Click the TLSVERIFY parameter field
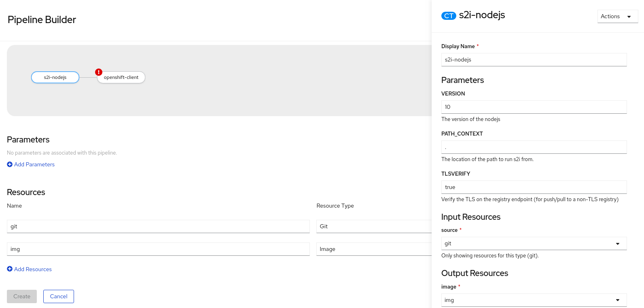This screenshot has height=308, width=644. [x=534, y=187]
